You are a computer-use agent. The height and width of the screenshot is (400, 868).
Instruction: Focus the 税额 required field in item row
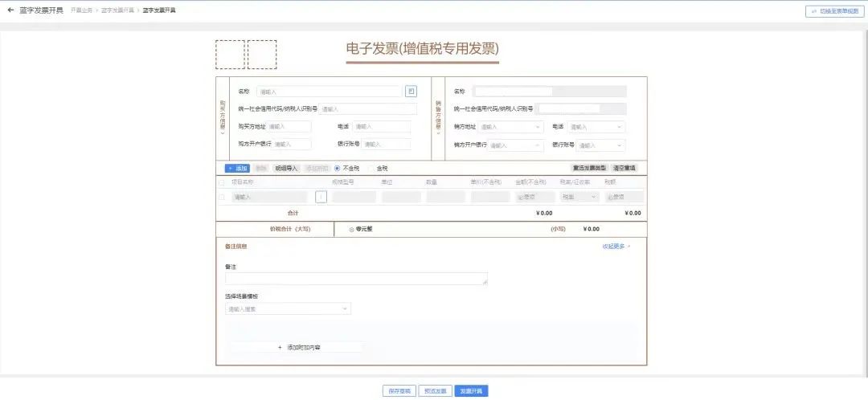624,197
